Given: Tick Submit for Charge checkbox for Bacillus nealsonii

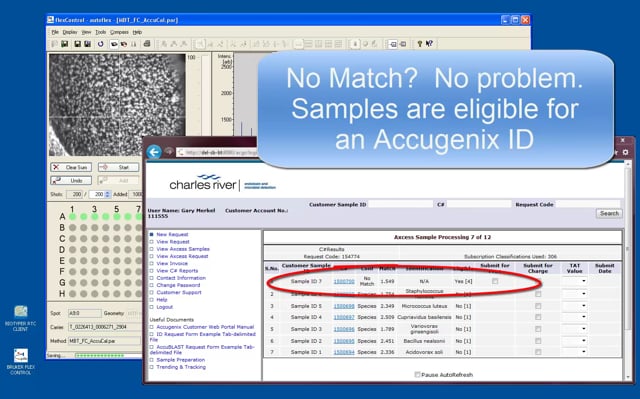Looking at the screenshot, I should tap(538, 341).
